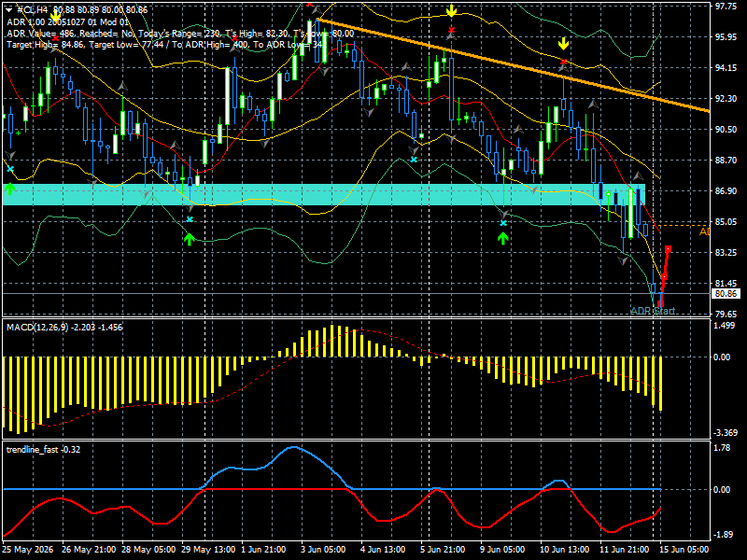747x560 pixels.
Task: Click the green up arrow inside the cyan zone
Action: pyautogui.click(x=9, y=189)
